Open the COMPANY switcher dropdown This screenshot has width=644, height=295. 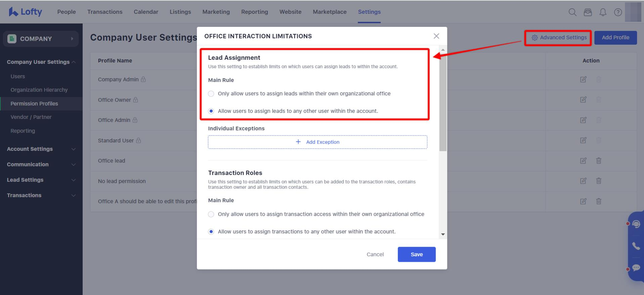(41, 39)
